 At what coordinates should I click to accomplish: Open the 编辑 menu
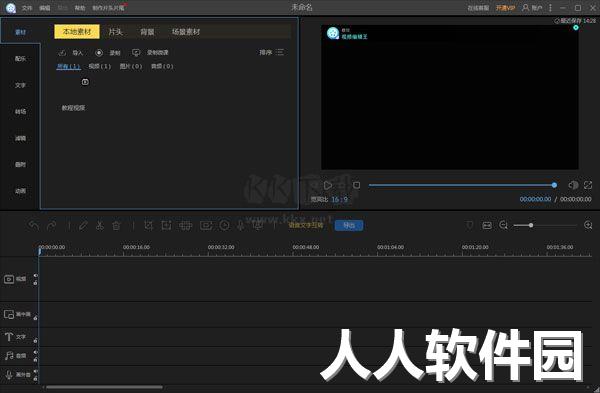coord(45,8)
